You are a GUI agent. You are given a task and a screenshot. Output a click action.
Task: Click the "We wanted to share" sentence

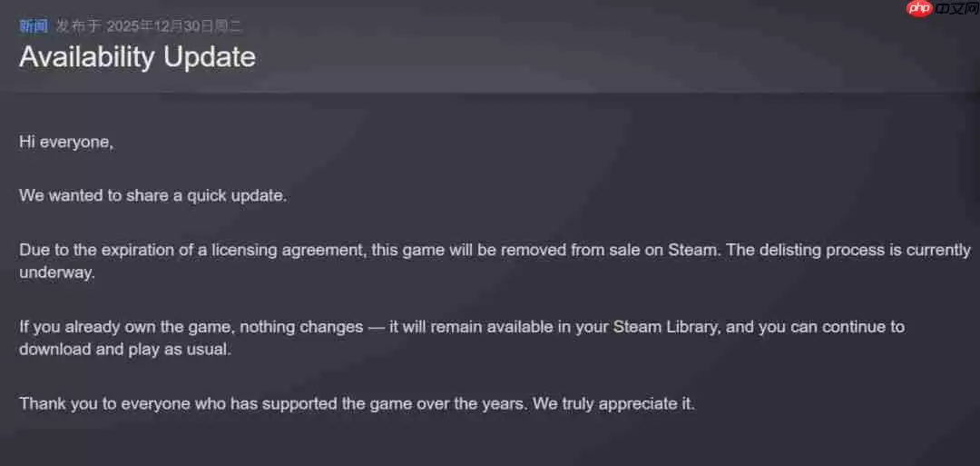pyautogui.click(x=152, y=195)
